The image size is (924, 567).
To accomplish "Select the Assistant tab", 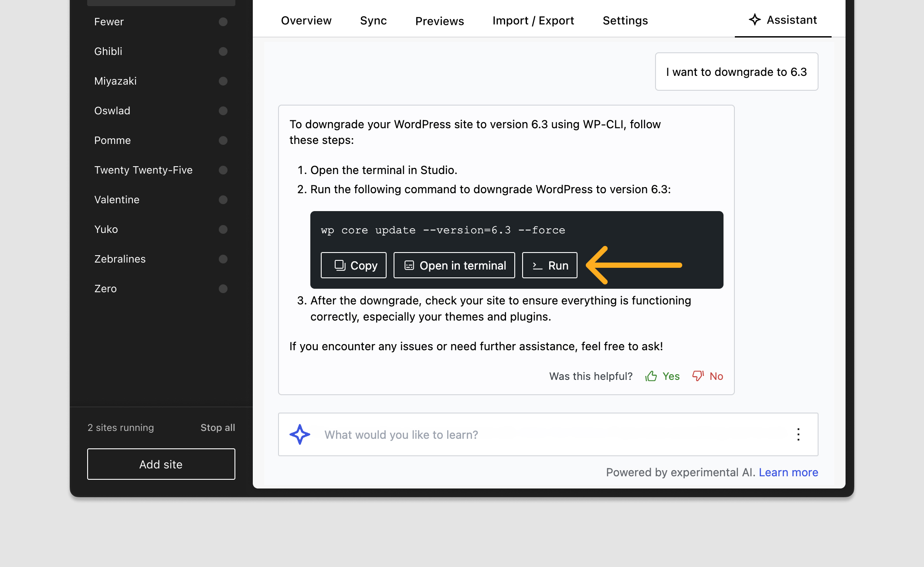I will click(x=783, y=20).
